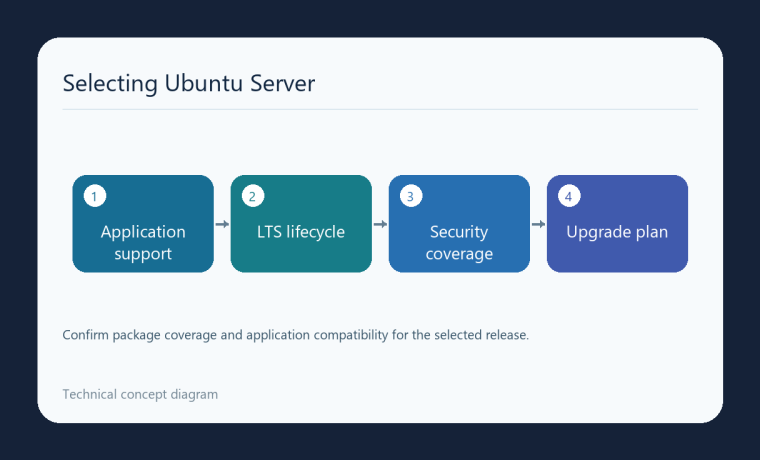Click the Technical concept diagram caption

coord(140,395)
